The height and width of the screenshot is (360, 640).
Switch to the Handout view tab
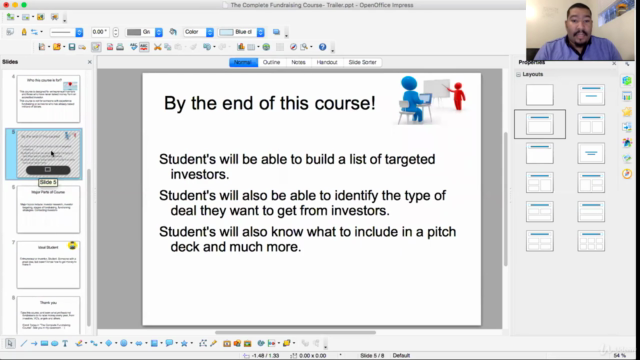point(327,62)
